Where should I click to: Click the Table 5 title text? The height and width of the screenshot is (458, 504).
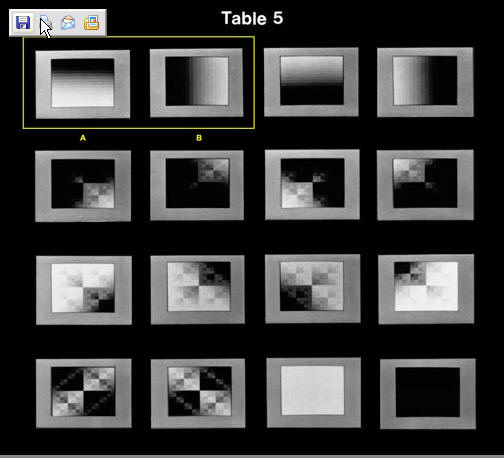[252, 18]
